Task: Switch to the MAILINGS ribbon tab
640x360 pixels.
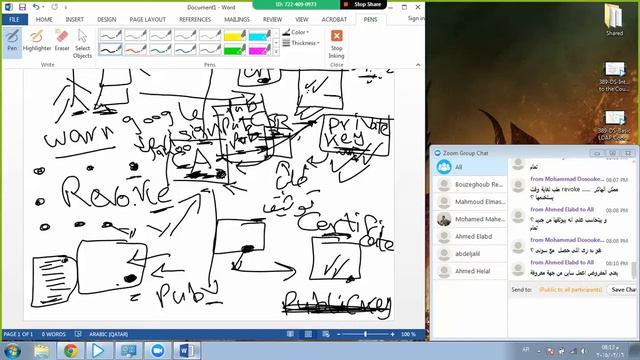Action: click(x=237, y=19)
